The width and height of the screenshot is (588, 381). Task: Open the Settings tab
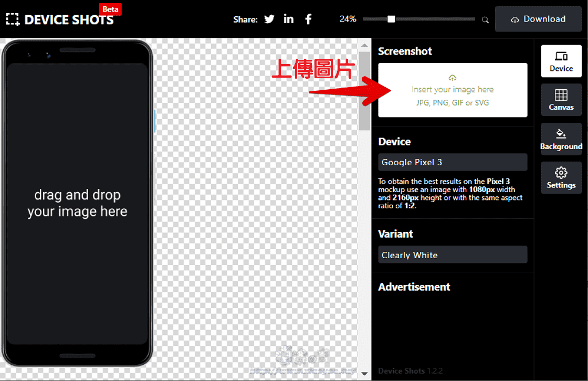561,178
